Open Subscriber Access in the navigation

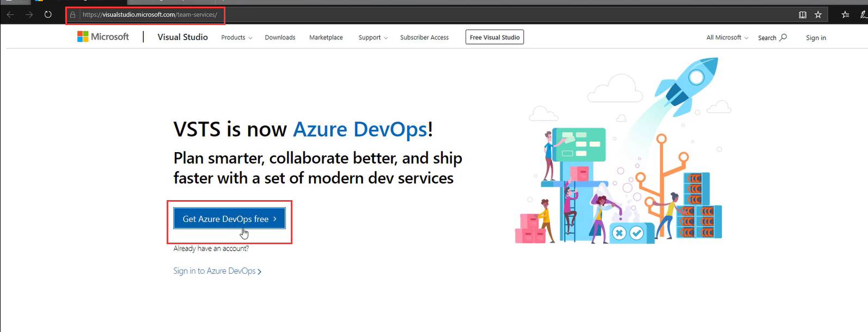424,38
